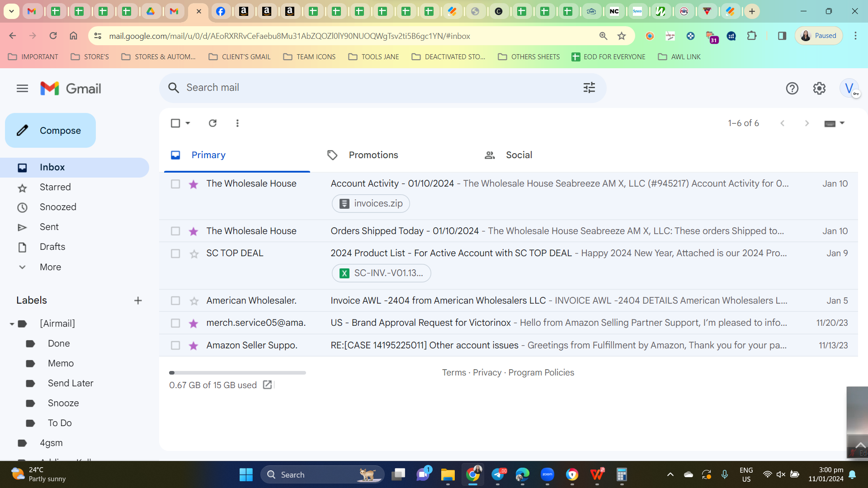Open Zoom from the taskbar
The height and width of the screenshot is (488, 868).
tap(547, 474)
